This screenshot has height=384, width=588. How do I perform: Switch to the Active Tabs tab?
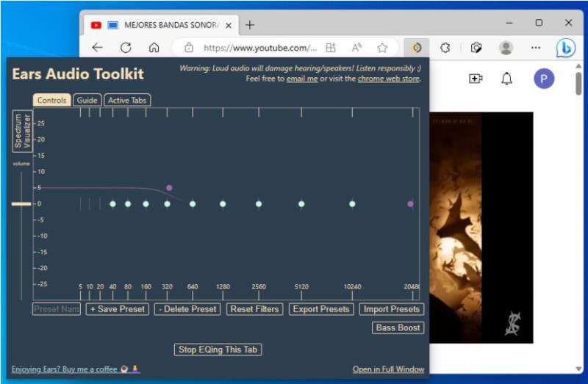[127, 100]
